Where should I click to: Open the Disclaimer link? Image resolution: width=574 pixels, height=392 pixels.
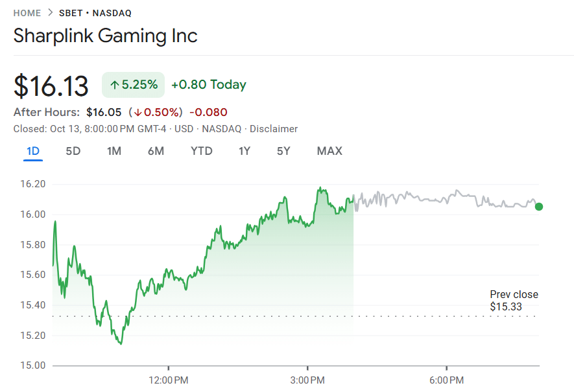tap(273, 128)
